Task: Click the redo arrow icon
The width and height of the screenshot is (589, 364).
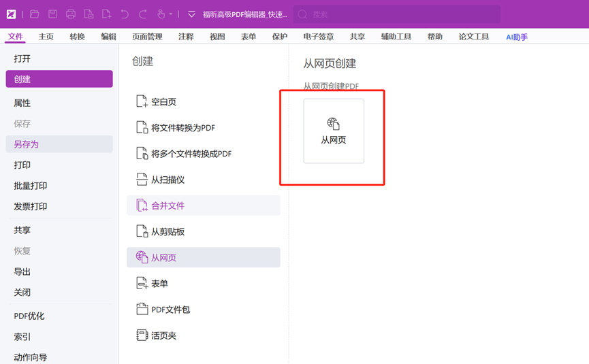Action: (143, 14)
